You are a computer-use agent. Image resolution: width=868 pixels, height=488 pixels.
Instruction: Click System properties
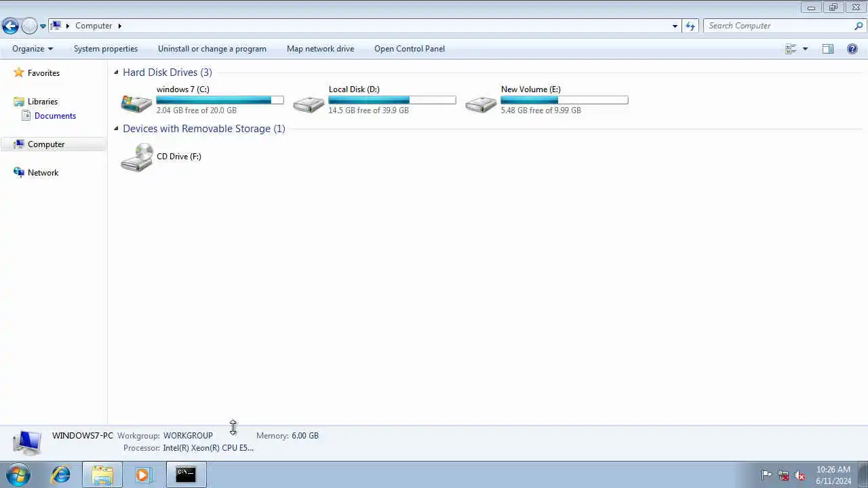click(x=106, y=49)
